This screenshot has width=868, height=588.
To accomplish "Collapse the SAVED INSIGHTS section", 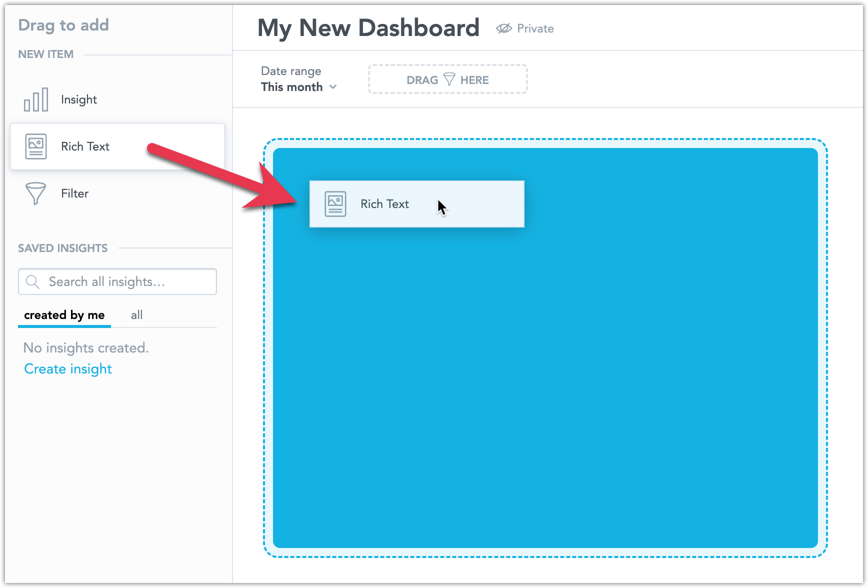I will (62, 247).
